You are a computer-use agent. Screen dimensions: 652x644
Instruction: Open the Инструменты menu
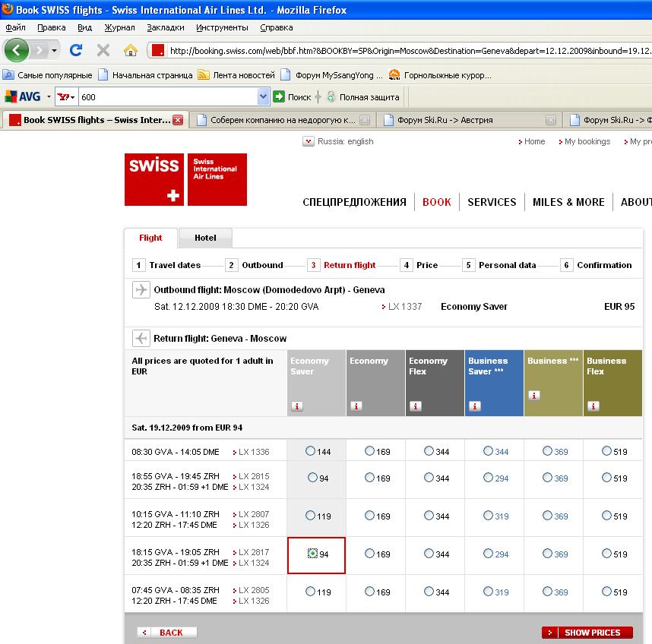coord(222,27)
